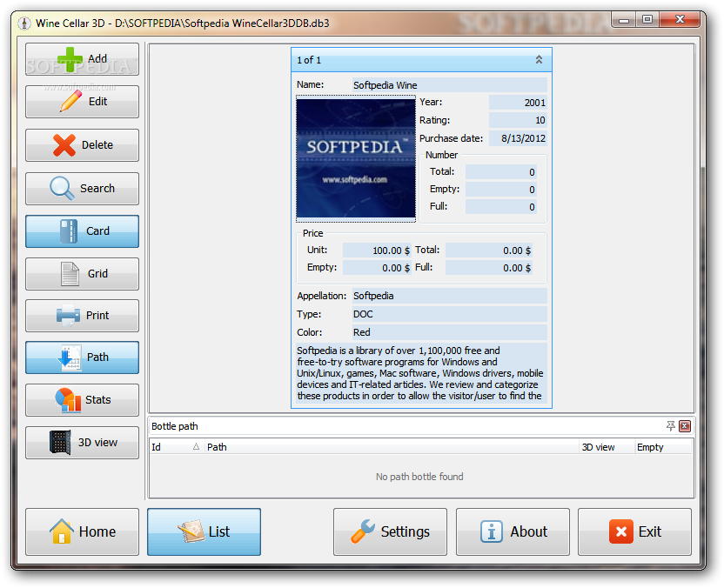Viewport: 724px width, 588px height.
Task: Click the Price Total 0.00 $ field
Action: pos(489,251)
